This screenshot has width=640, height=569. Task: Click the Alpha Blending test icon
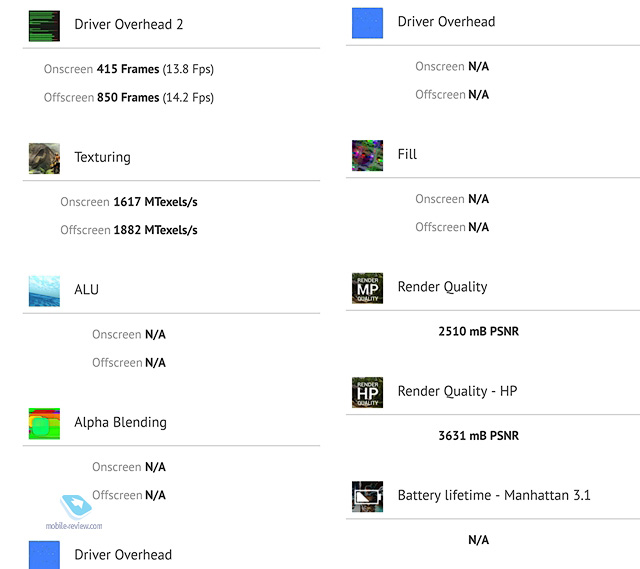point(44,424)
